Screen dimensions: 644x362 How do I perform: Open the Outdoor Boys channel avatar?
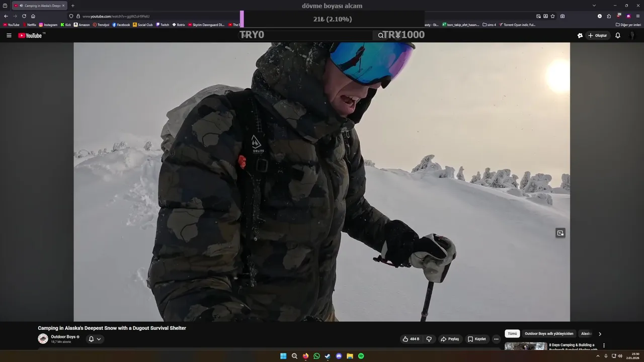[43, 339]
